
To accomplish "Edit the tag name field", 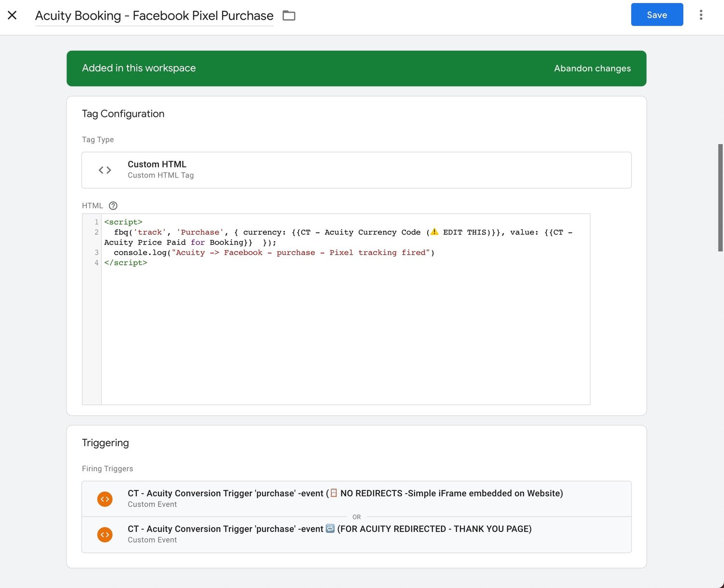I will pos(154,16).
